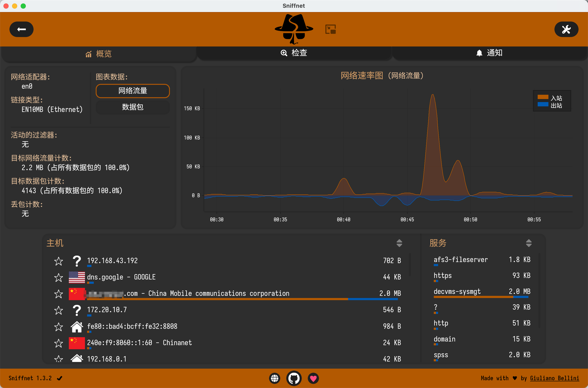Viewport: 588px width, 388px height.
Task: Favorite the dns.google host star
Action: tap(58, 277)
